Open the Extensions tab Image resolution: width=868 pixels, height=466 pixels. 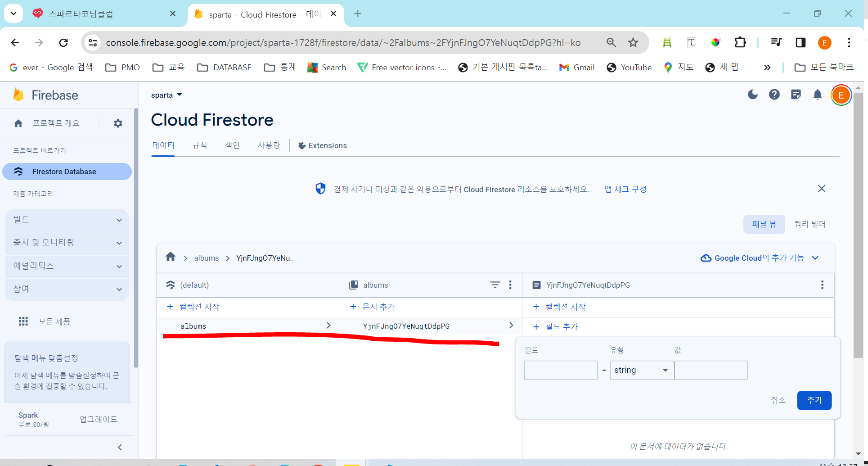click(x=322, y=145)
